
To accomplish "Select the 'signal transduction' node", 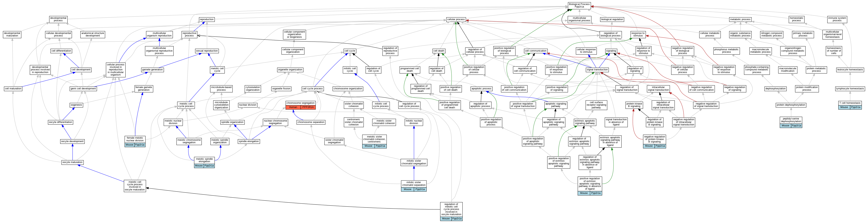I will click(x=597, y=69).
